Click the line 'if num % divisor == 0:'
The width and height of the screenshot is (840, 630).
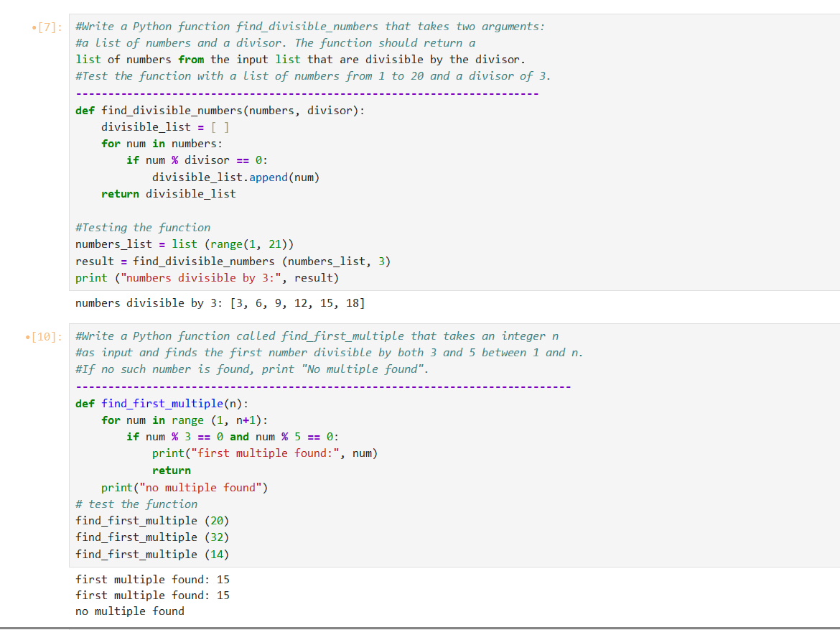tap(197, 160)
